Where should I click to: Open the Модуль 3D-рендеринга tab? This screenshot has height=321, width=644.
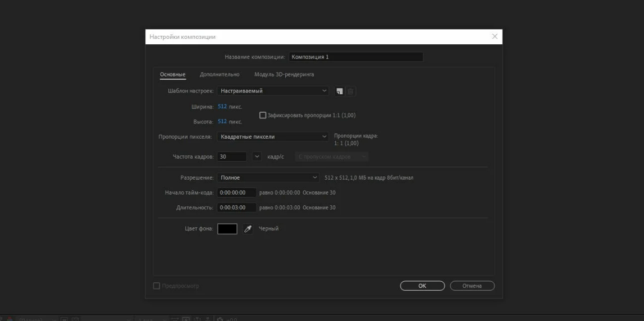click(284, 75)
